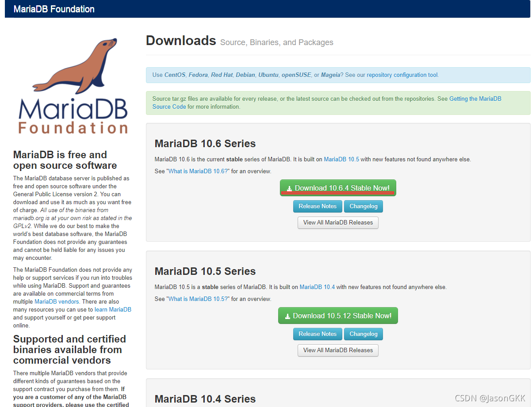Open MariaDB 10.4 link in 10.5 description

317,287
